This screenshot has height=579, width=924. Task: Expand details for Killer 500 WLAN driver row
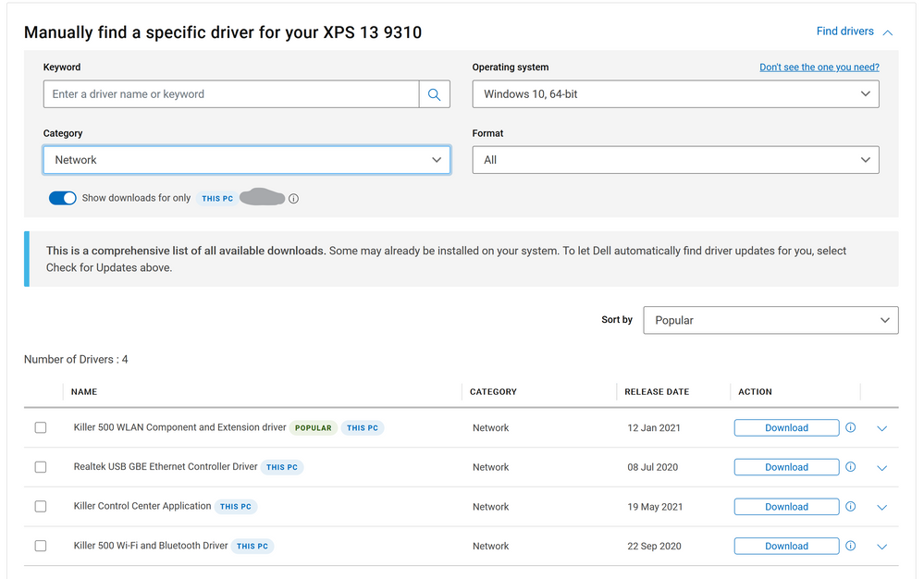pyautogui.click(x=881, y=428)
